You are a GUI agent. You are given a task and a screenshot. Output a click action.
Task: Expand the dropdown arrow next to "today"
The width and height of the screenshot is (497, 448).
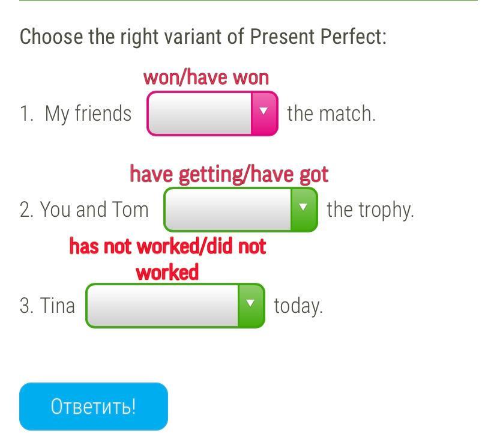pyautogui.click(x=251, y=305)
